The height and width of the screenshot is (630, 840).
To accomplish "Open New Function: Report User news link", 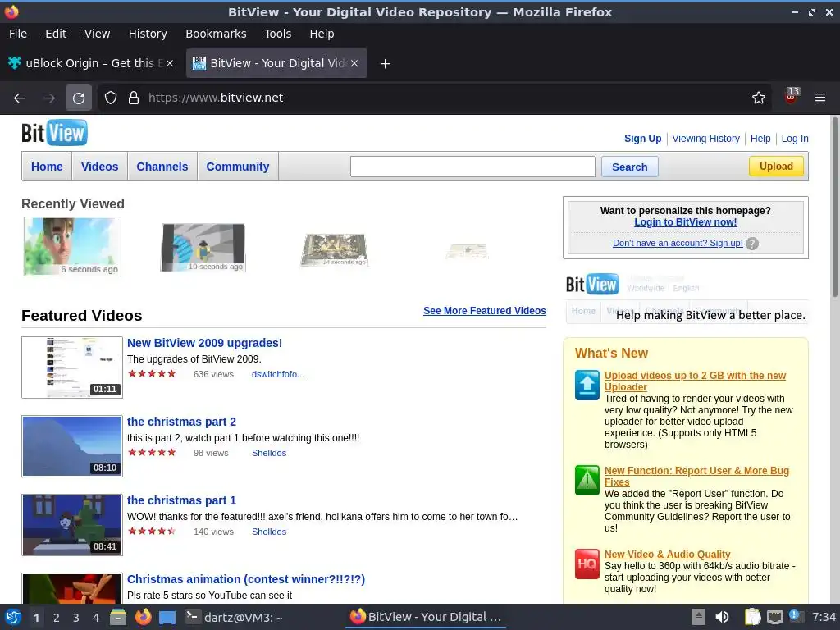I will point(696,477).
